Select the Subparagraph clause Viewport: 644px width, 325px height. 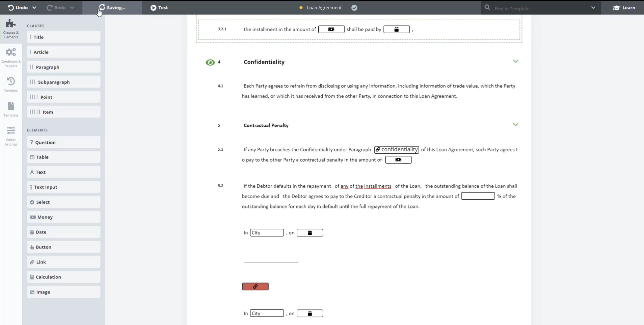(63, 82)
